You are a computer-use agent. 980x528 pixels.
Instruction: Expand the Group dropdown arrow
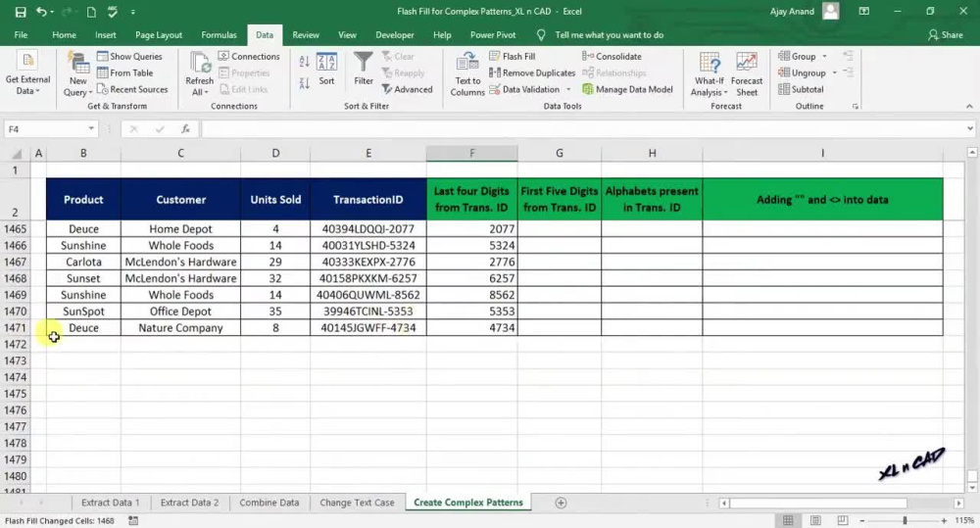[824, 56]
